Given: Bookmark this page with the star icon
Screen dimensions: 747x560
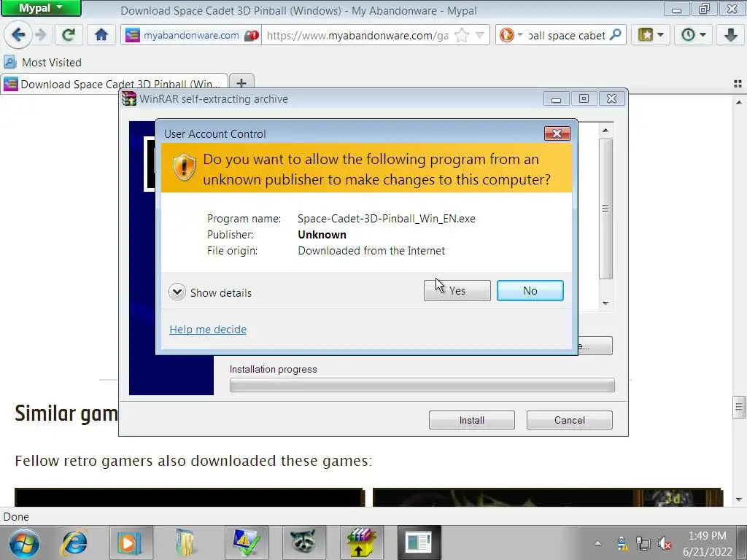Looking at the screenshot, I should (462, 35).
